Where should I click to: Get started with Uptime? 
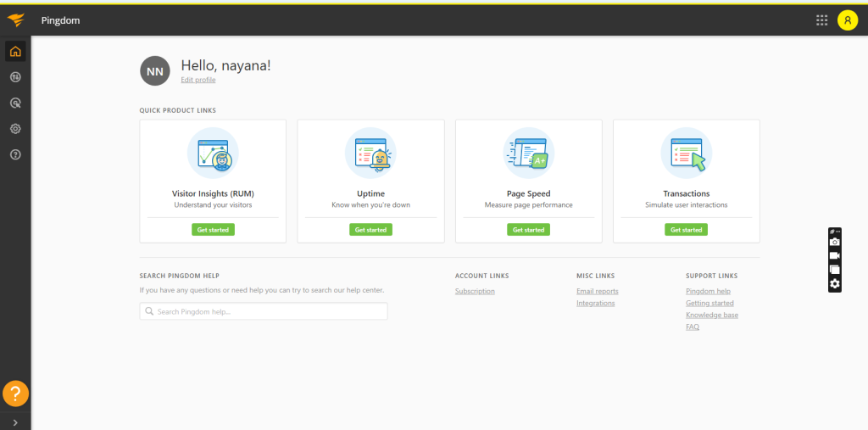(x=371, y=229)
